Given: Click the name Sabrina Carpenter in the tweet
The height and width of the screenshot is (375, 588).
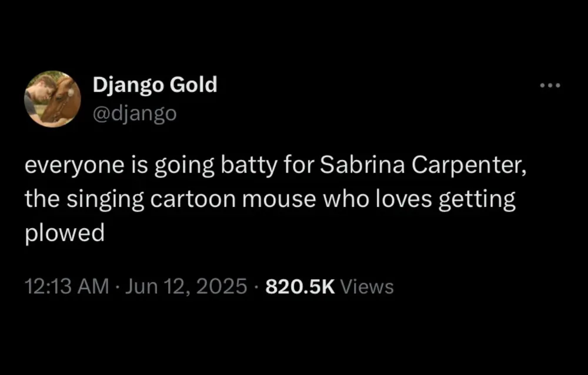Looking at the screenshot, I should pos(420,167).
